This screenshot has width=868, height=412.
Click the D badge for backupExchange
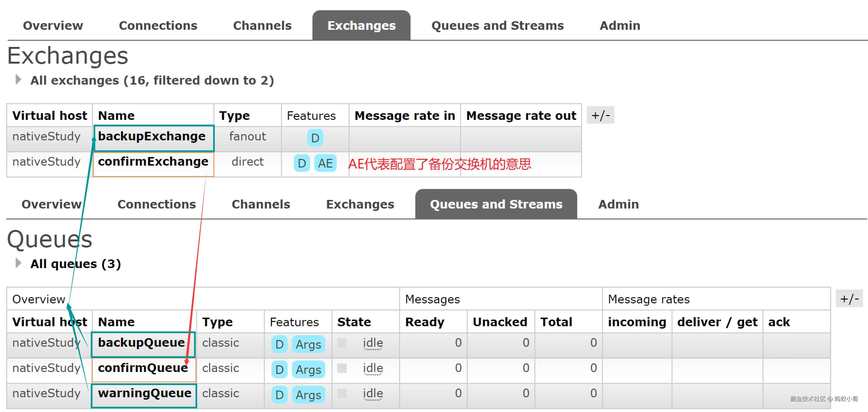point(315,138)
